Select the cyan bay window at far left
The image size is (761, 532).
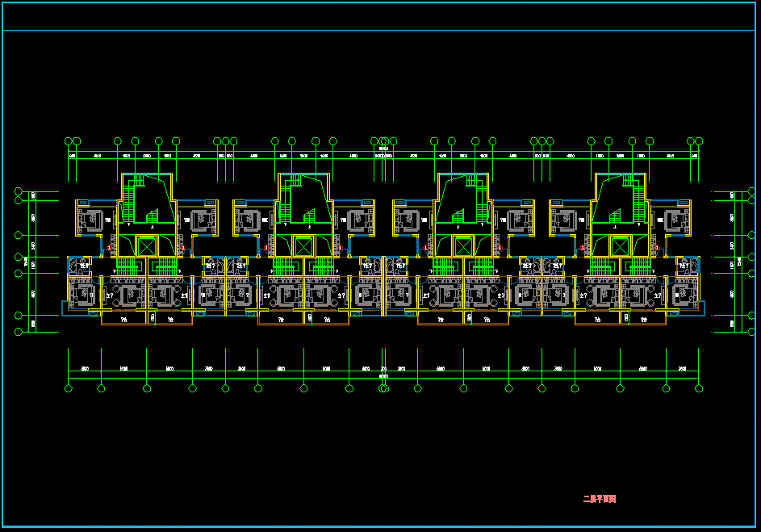65,308
